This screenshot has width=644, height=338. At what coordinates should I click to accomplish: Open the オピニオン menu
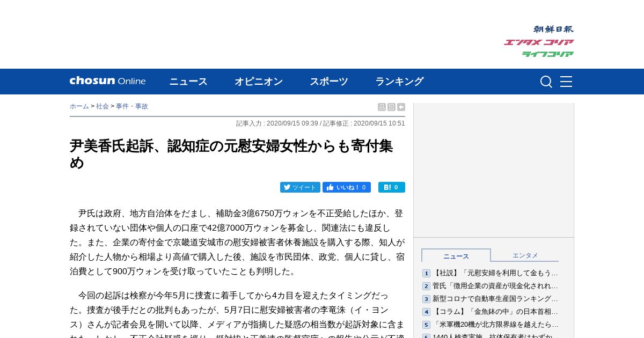[259, 82]
